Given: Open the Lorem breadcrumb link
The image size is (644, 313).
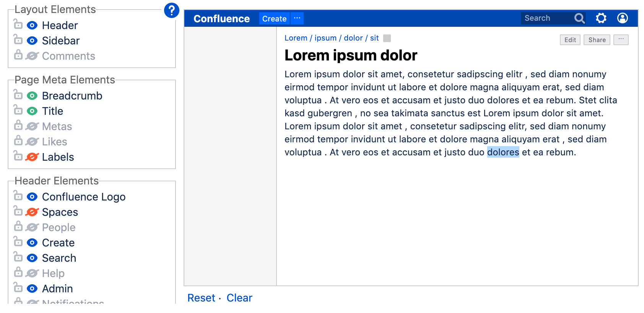Looking at the screenshot, I should click(x=296, y=38).
